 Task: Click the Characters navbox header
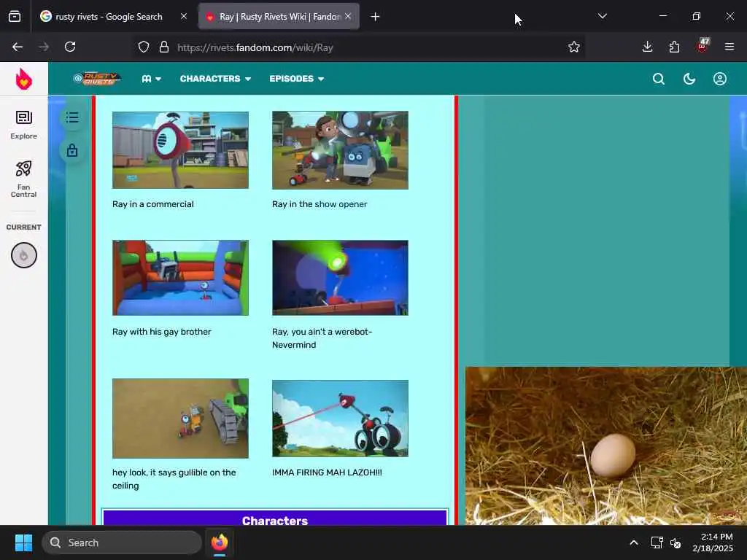click(x=275, y=519)
